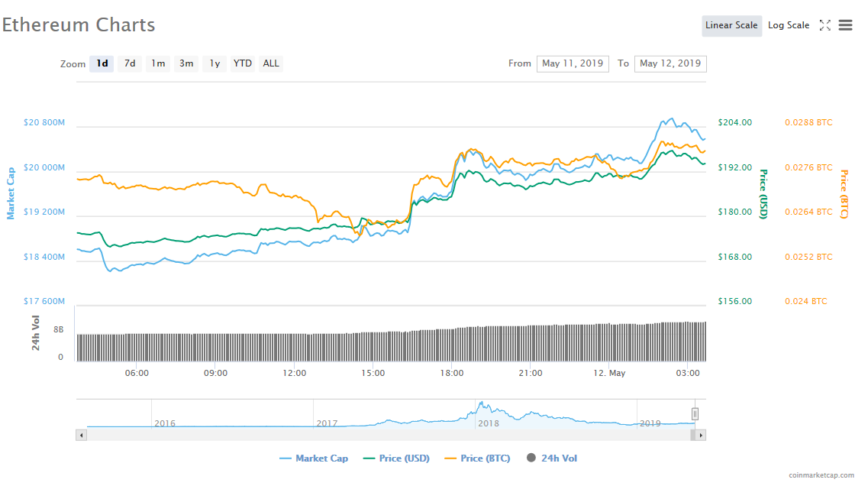This screenshot has width=868, height=486.
Task: Open the To date field
Action: pos(670,63)
